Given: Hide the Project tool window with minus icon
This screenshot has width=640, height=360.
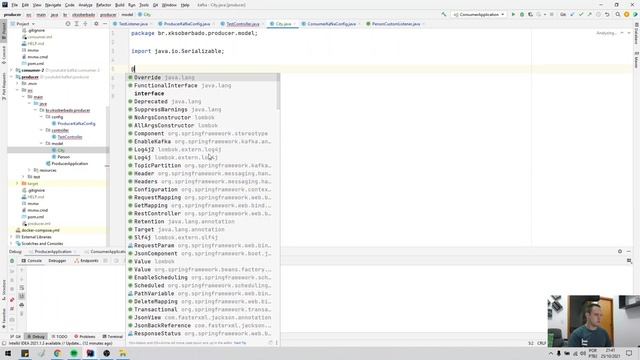Looking at the screenshot, I should 105,24.
